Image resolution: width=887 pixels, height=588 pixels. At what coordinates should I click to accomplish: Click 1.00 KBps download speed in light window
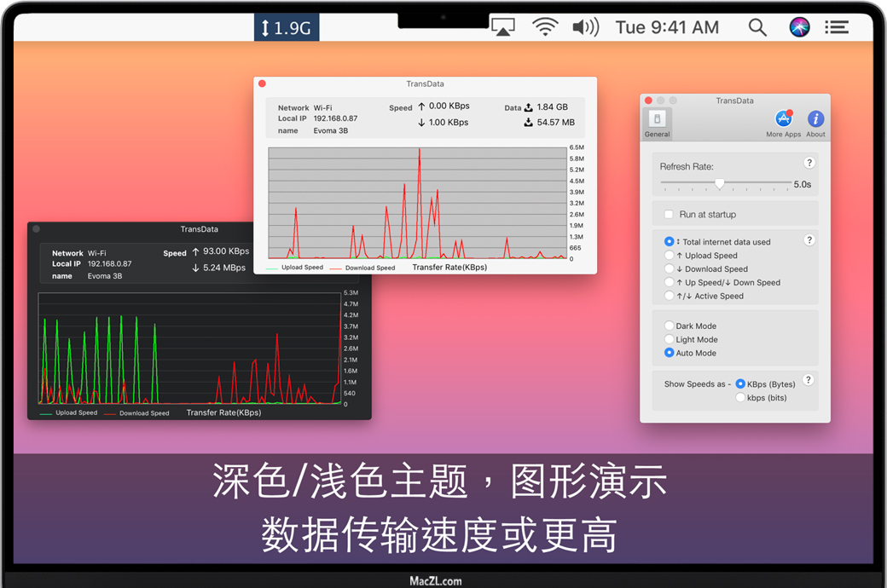click(x=449, y=122)
